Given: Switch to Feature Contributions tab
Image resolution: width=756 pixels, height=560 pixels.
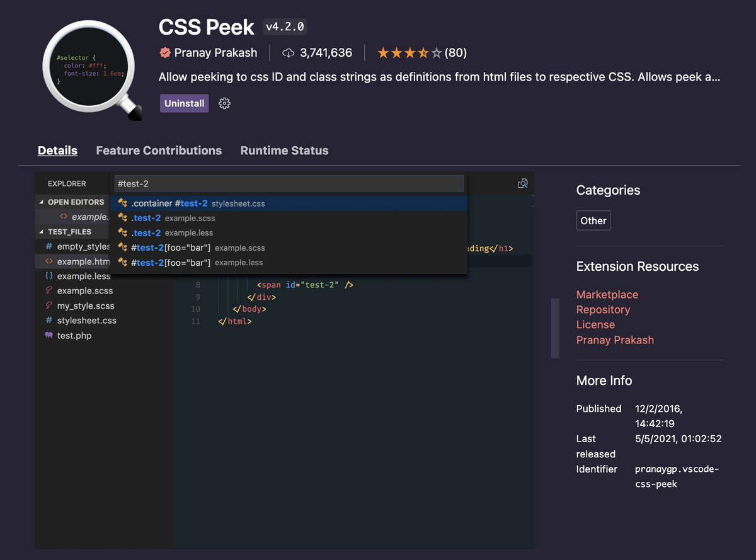Looking at the screenshot, I should 159,151.
